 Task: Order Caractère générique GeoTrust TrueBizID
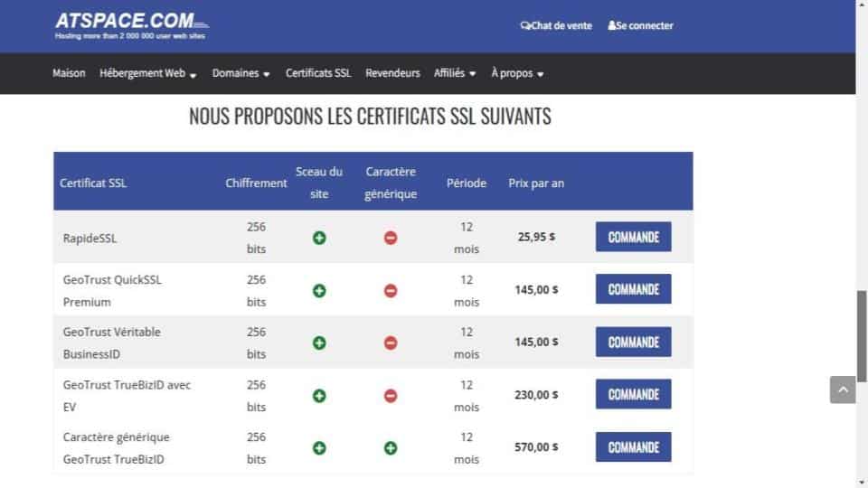pos(633,447)
